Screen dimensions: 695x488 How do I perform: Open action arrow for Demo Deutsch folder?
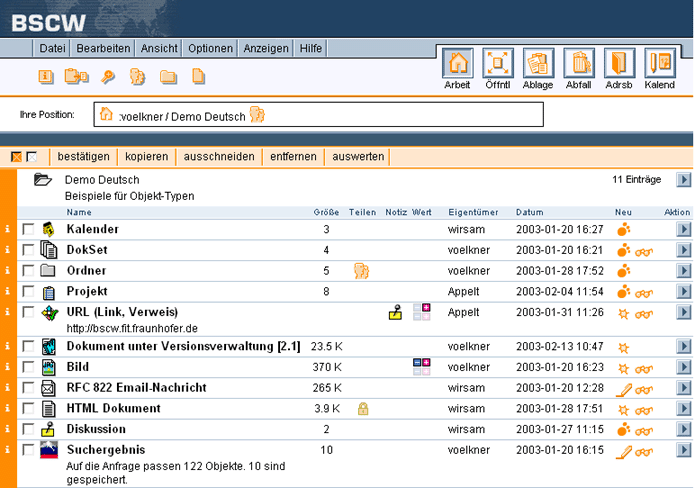pyautogui.click(x=683, y=180)
